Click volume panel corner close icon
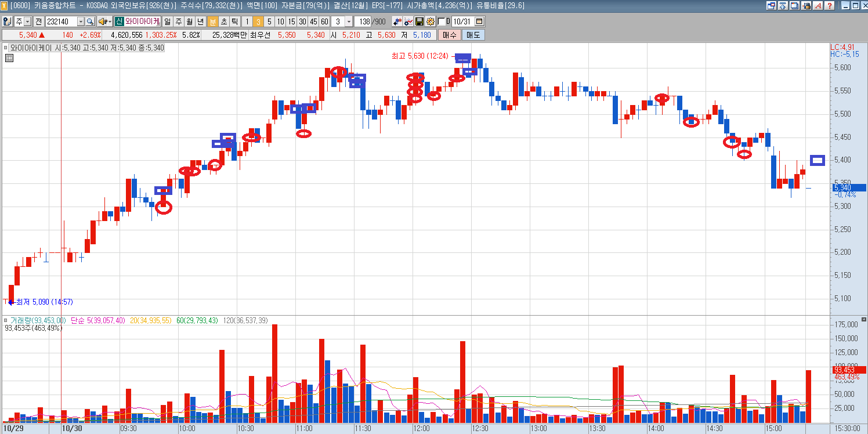Screen dimensions: 868x434 863,320
